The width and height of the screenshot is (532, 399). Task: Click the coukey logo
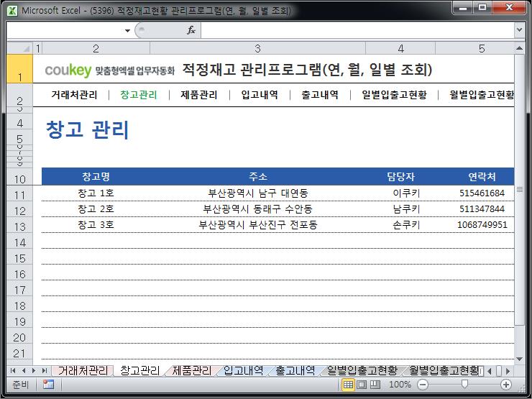coord(68,70)
